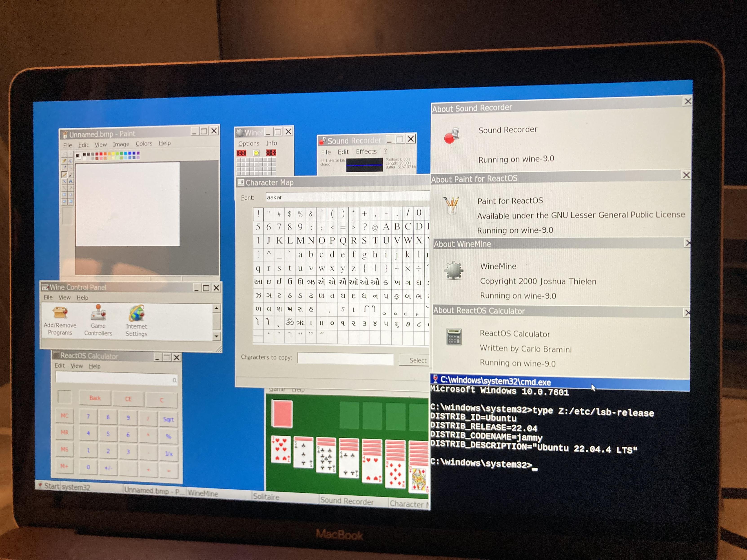Click the WineMine smiley face button

256,153
